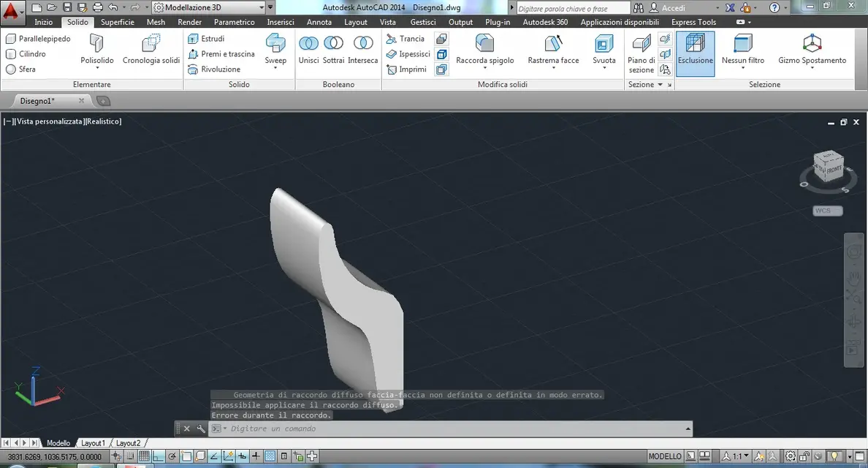Switch to the Mesh ribbon tab
The image size is (868, 468).
coord(156,22)
